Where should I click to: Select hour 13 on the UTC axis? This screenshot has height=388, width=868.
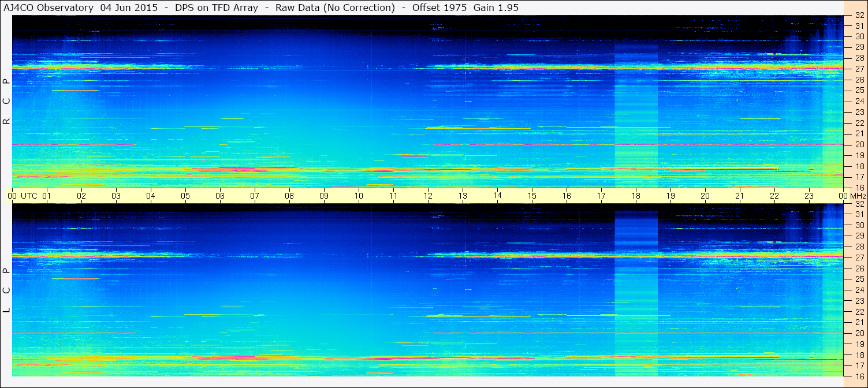pos(463,196)
